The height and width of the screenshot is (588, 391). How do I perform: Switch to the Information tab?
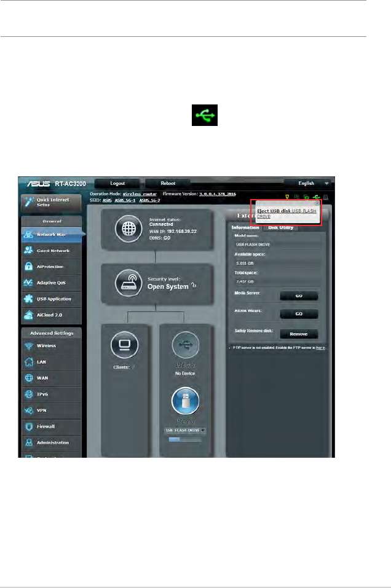point(245,227)
